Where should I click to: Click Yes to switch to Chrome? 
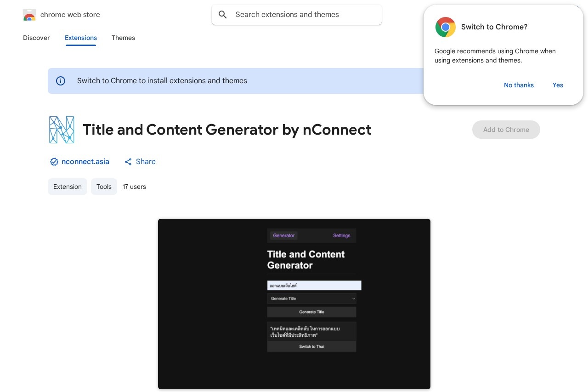(558, 85)
